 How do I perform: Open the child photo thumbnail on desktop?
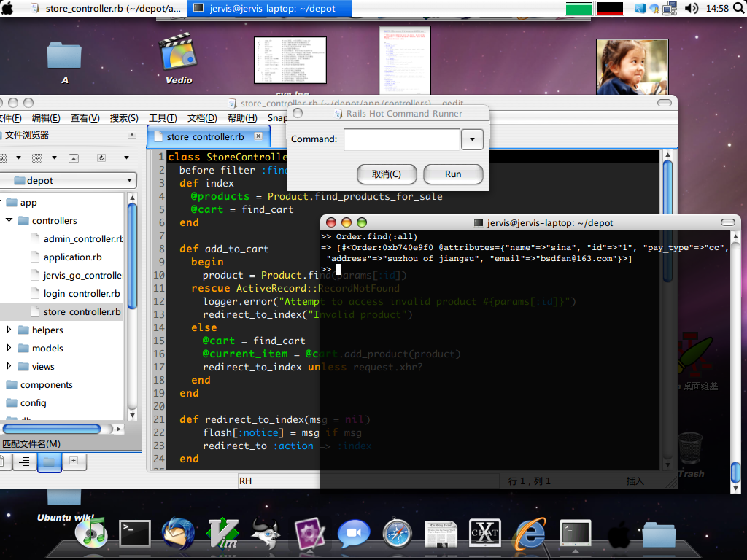pyautogui.click(x=632, y=66)
